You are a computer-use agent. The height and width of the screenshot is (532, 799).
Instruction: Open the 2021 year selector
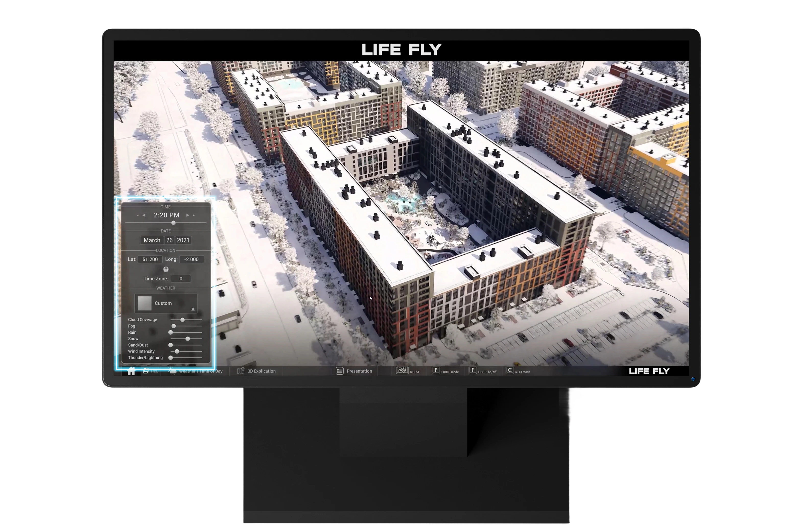183,240
